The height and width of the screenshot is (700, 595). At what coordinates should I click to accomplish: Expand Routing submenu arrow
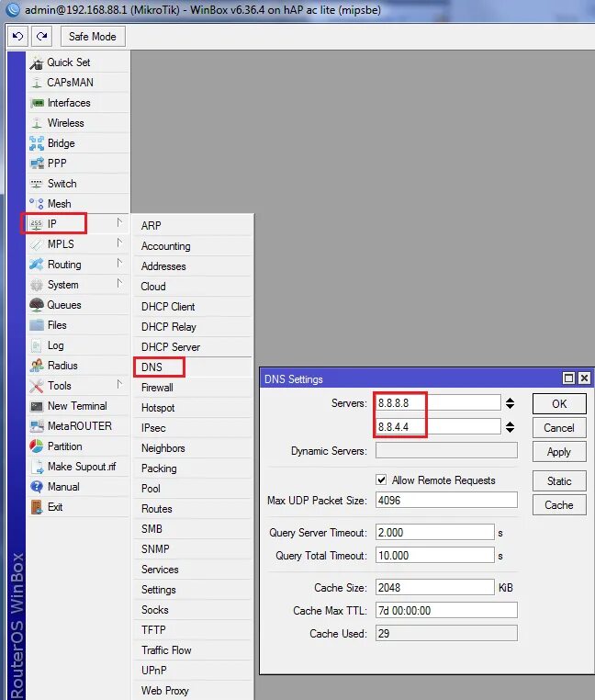(119, 263)
